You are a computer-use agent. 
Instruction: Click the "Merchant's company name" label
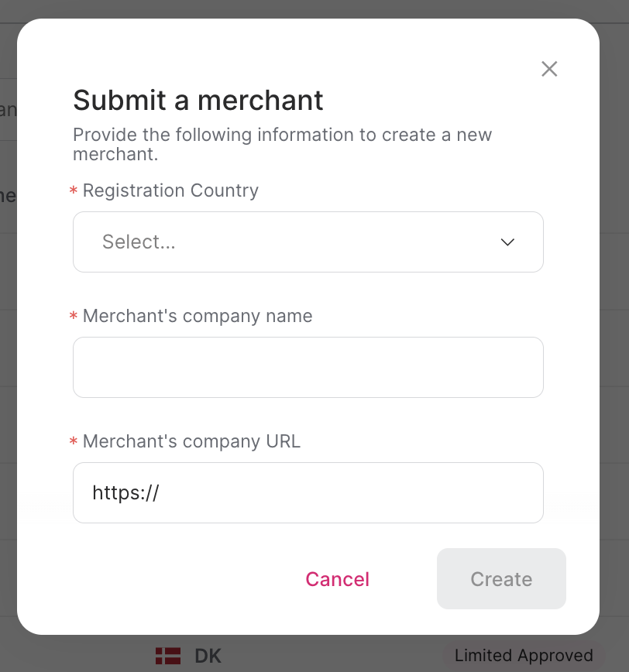coord(197,316)
